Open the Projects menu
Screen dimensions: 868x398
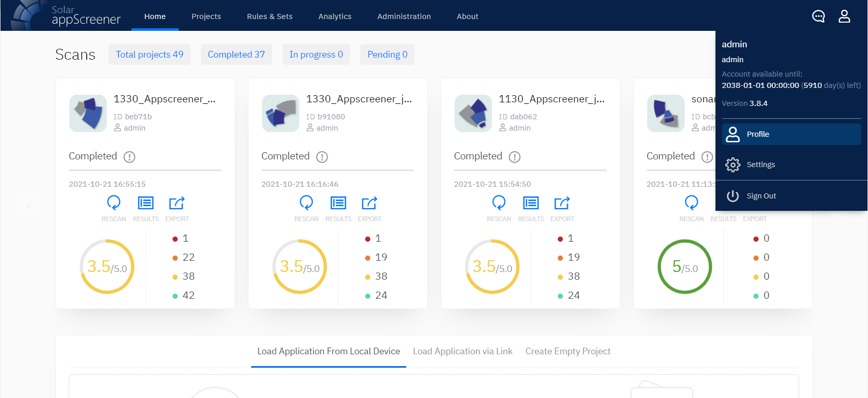[x=206, y=16]
